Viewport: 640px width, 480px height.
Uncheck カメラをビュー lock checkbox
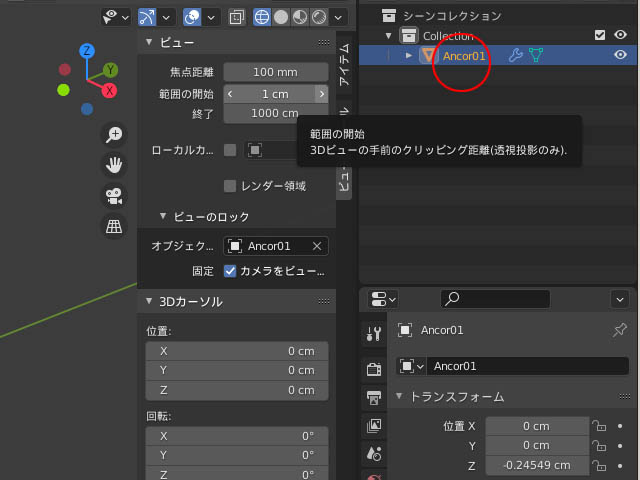[x=230, y=271]
